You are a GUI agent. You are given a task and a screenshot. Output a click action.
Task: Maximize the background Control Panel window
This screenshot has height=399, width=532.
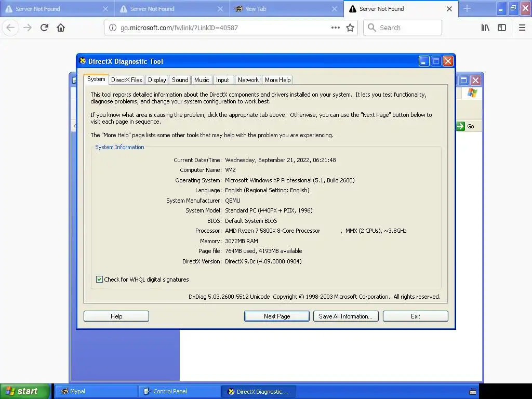pyautogui.click(x=463, y=81)
